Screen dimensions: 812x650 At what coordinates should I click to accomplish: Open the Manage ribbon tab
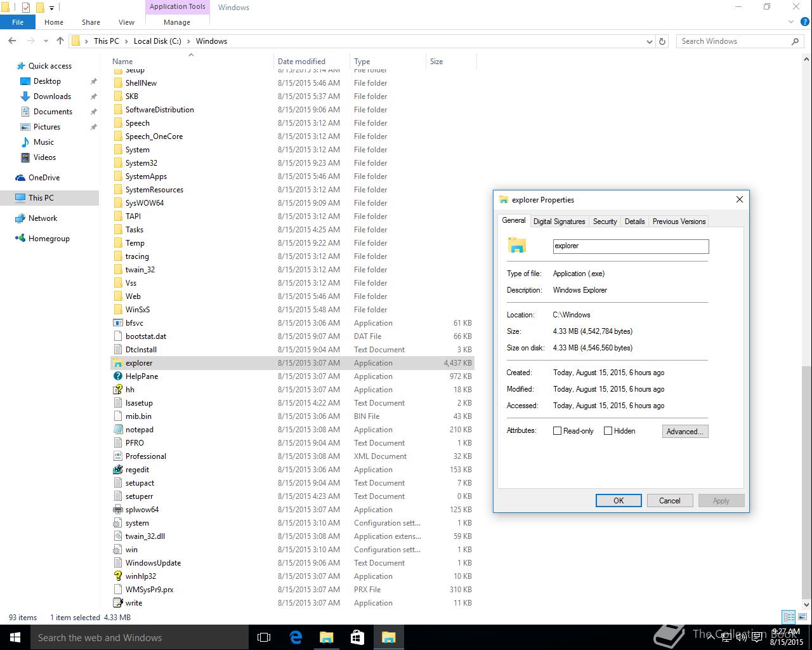pyautogui.click(x=177, y=22)
